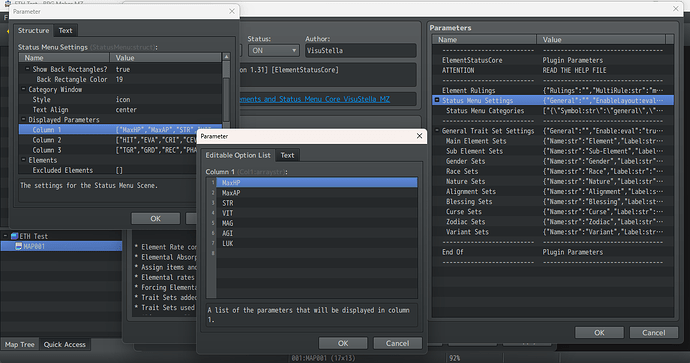The image size is (690, 363).
Task: Select LUK entry in option list
Action: (x=316, y=243)
